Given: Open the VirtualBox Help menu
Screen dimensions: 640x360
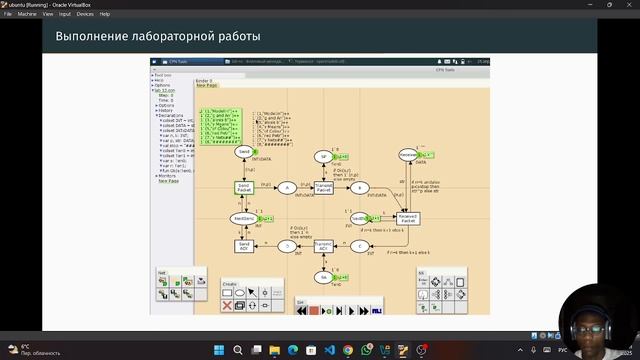Looking at the screenshot, I should click(x=104, y=14).
